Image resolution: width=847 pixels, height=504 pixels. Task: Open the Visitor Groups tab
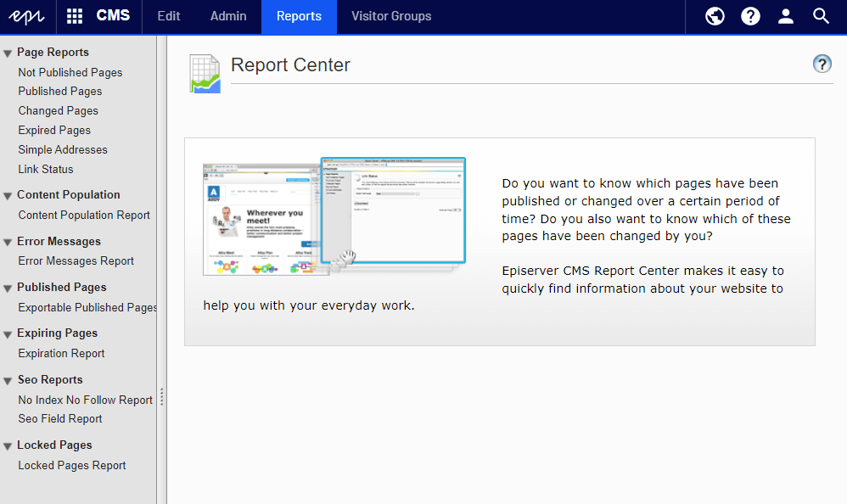(x=391, y=16)
